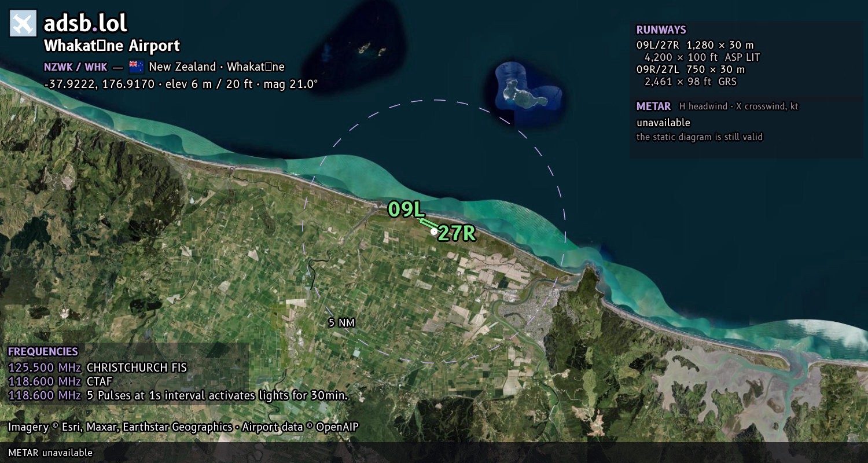Viewport: 868px width, 463px height.
Task: Select the coordinates -37.9222, 176.9170 text
Action: 99,84
